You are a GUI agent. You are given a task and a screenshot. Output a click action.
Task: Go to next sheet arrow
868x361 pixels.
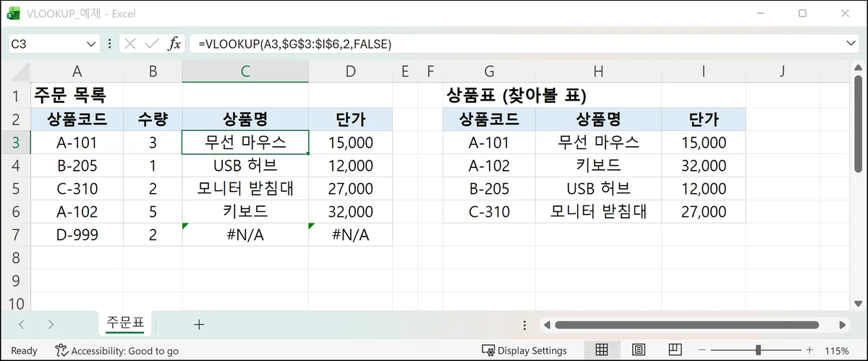tap(51, 325)
